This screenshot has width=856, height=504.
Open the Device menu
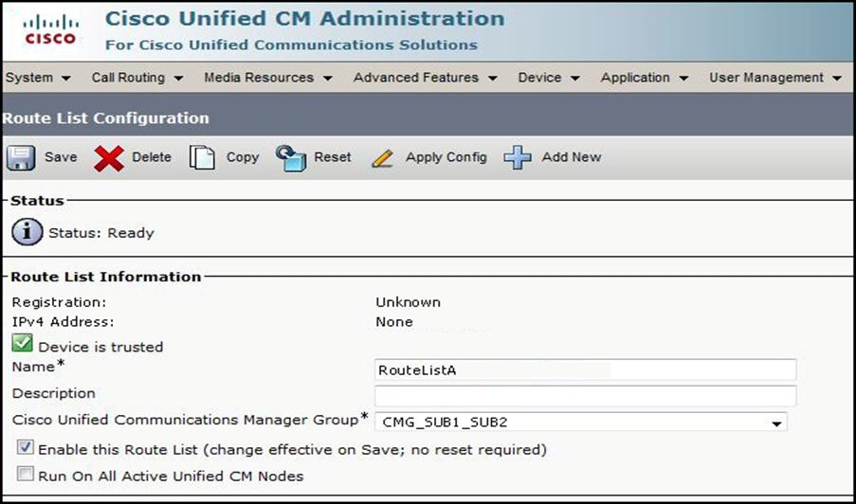pyautogui.click(x=549, y=78)
